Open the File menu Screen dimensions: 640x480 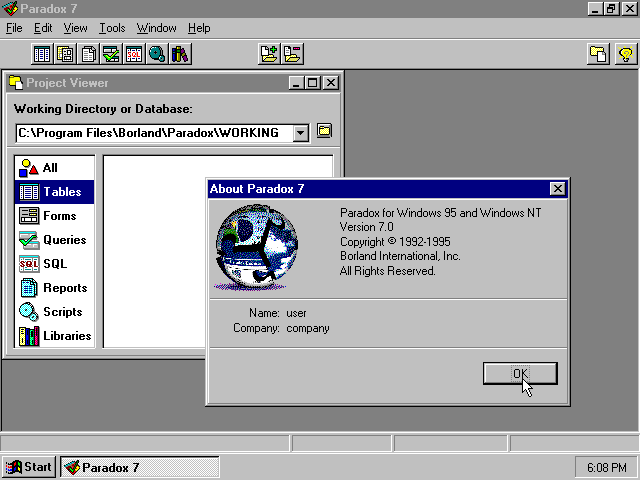point(14,28)
